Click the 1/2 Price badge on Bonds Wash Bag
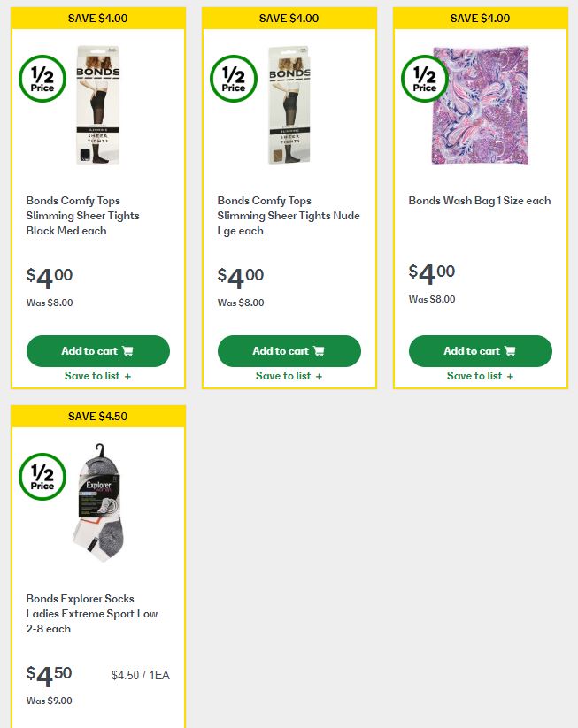578x728 pixels. (424, 78)
